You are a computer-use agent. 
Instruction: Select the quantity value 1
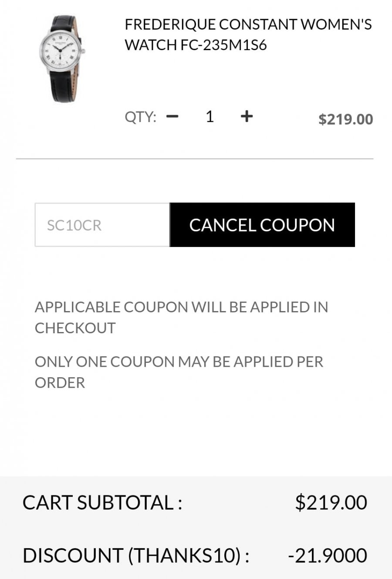(210, 116)
